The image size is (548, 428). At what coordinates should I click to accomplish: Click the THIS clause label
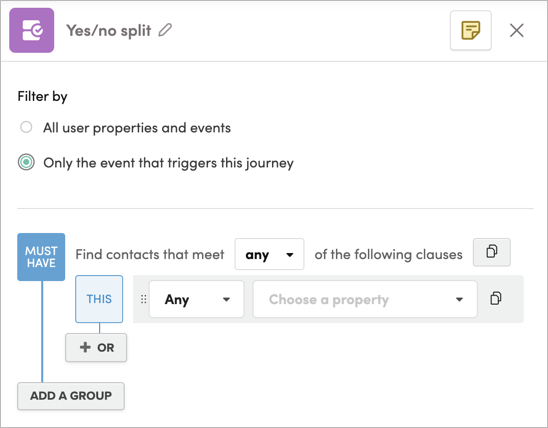coord(99,299)
